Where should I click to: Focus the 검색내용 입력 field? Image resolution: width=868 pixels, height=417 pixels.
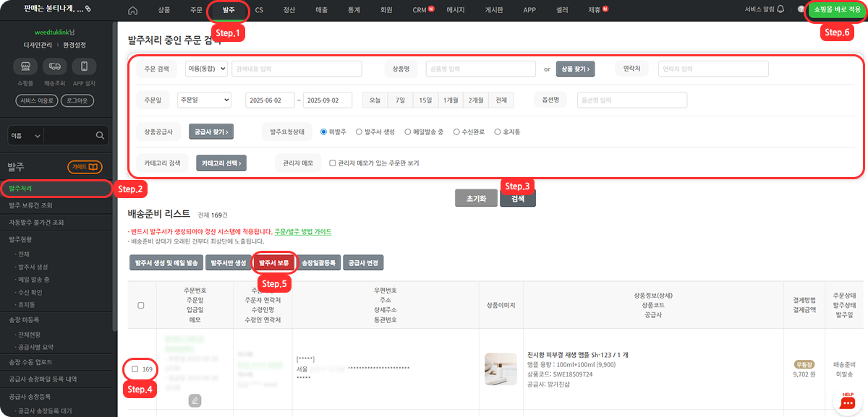tap(297, 69)
